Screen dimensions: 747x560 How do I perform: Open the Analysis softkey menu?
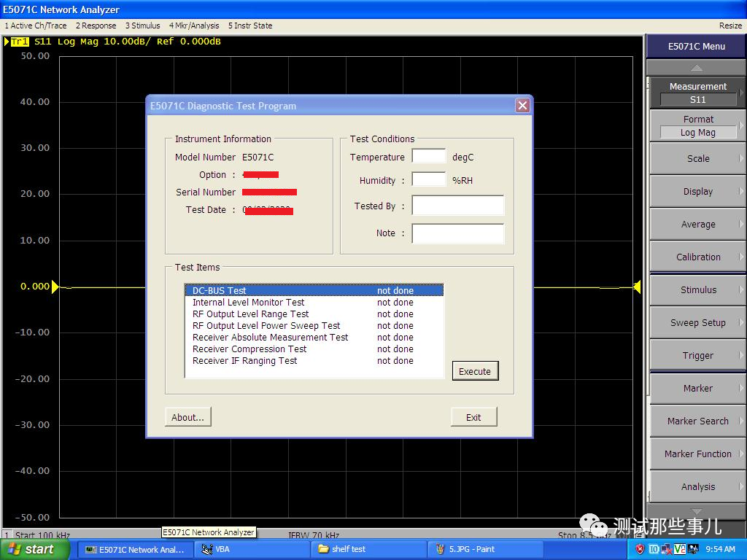coord(697,486)
